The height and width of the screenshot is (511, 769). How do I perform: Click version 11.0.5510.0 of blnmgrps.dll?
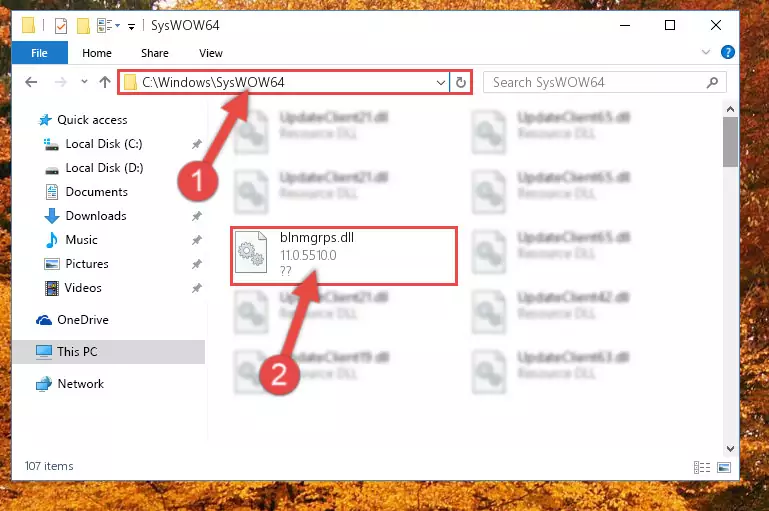point(308,256)
